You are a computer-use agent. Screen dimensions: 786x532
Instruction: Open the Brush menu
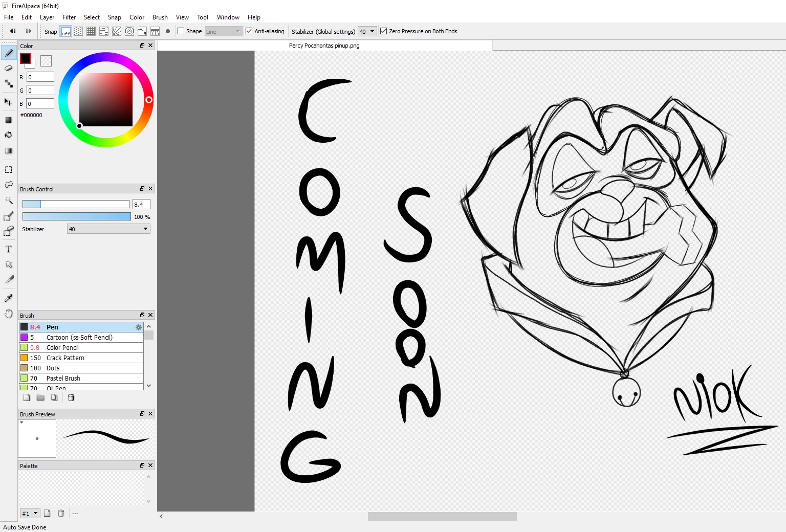160,17
